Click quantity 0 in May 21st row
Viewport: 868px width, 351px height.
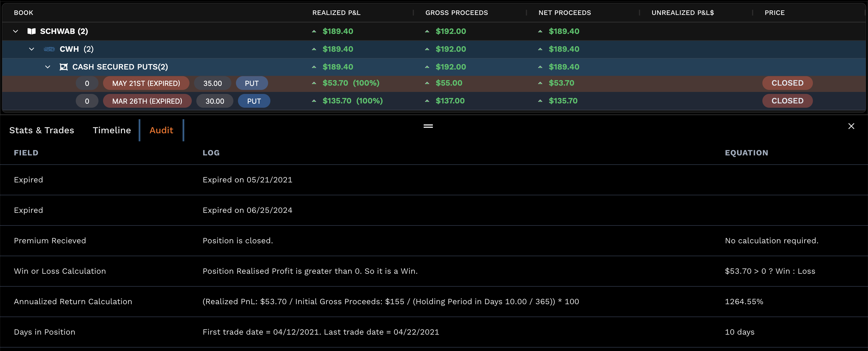tap(87, 83)
